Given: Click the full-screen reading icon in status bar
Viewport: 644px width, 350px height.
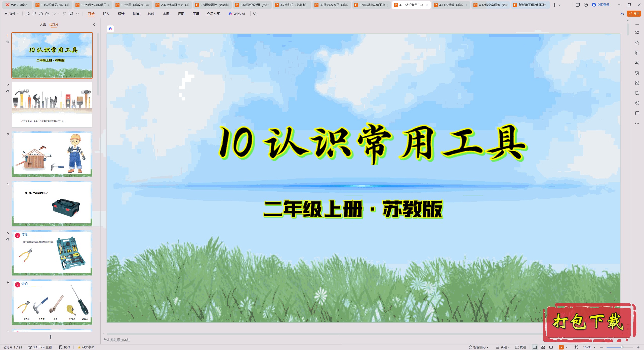Looking at the screenshot, I should tap(551, 347).
